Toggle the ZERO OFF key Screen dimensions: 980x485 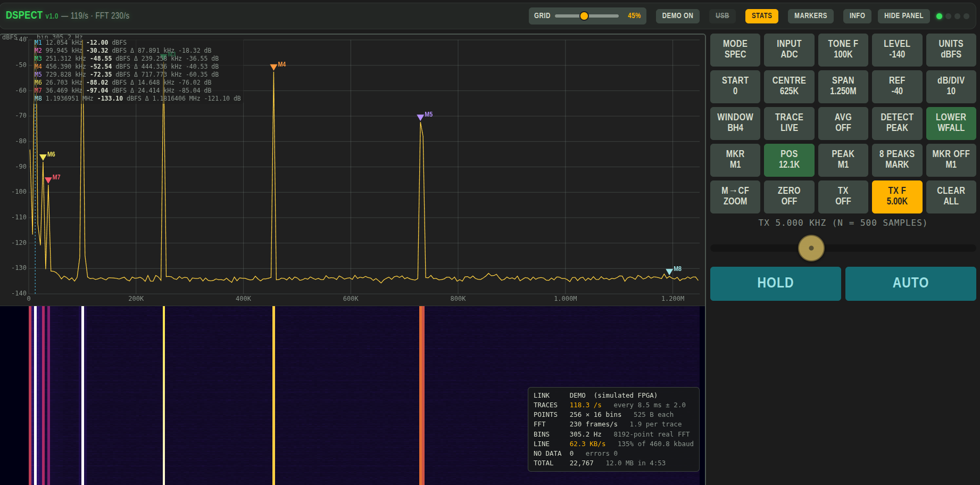tap(789, 196)
